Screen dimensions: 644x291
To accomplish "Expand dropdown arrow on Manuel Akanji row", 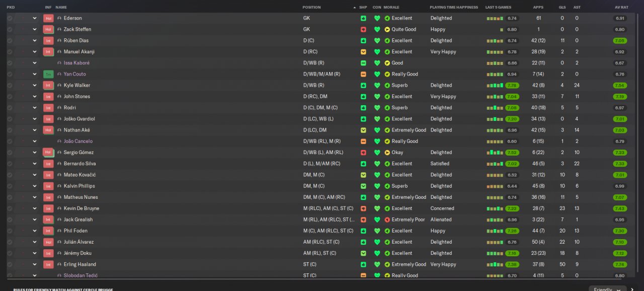I will (x=35, y=52).
